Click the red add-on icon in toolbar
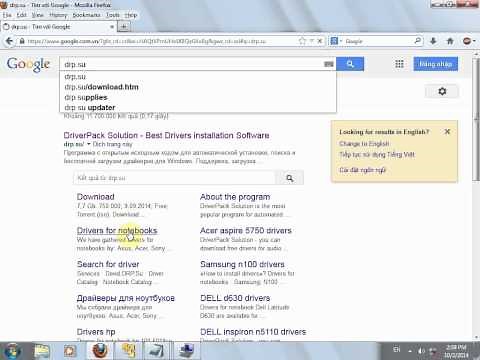 pyautogui.click(x=467, y=41)
